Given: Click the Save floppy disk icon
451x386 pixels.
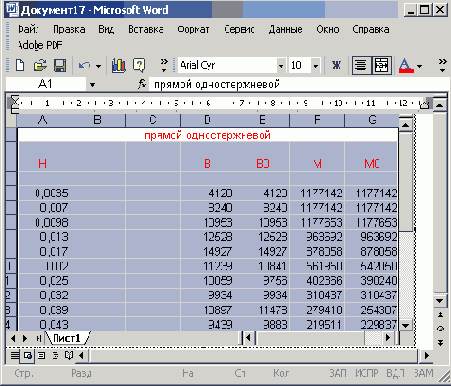Looking at the screenshot, I should (x=60, y=65).
